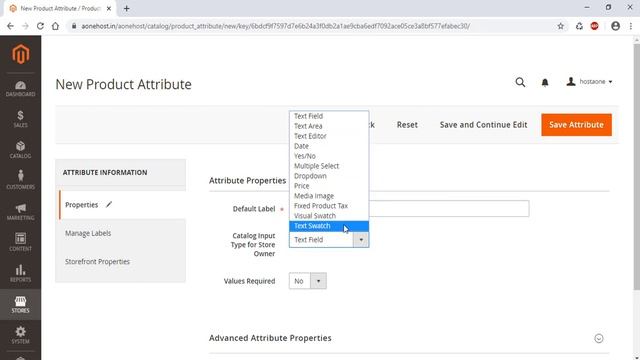Select Date option
The height and width of the screenshot is (360, 640).
click(329, 146)
